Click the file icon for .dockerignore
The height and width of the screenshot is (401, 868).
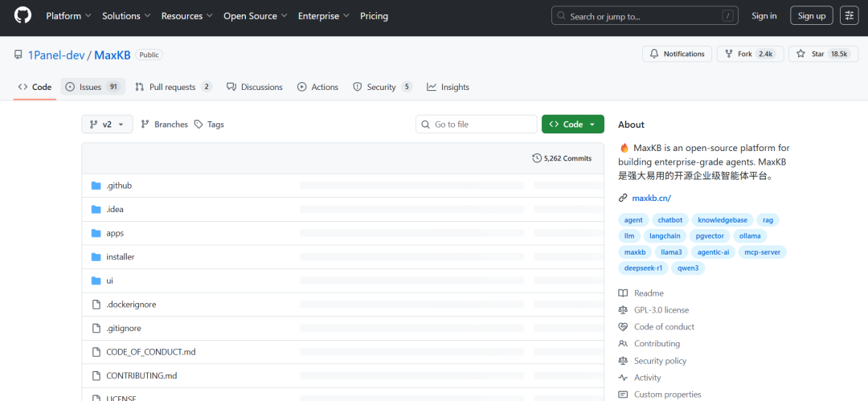pyautogui.click(x=96, y=305)
